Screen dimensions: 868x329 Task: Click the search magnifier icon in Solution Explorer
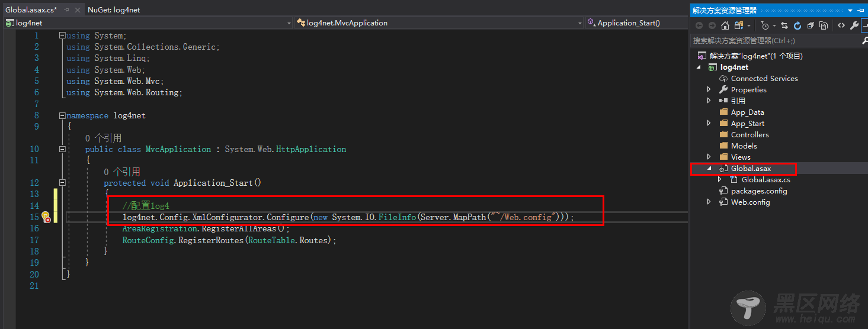point(864,41)
